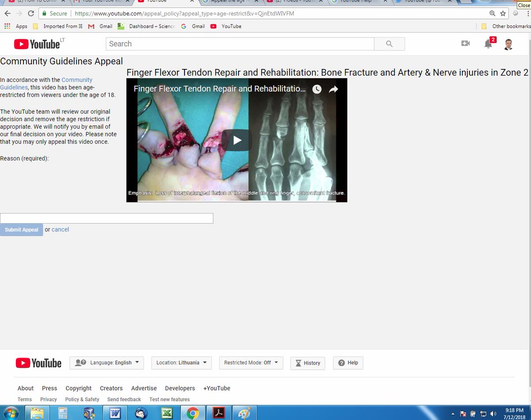Image resolution: width=531 pixels, height=420 pixels.
Task: Click the Windows Start button
Action: pyautogui.click(x=12, y=412)
